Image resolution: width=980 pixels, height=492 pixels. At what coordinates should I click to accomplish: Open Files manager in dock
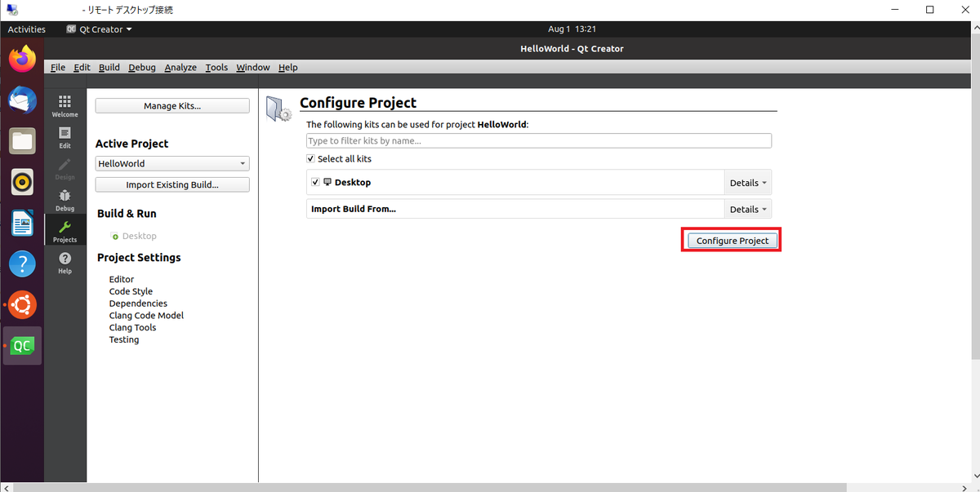tap(23, 140)
